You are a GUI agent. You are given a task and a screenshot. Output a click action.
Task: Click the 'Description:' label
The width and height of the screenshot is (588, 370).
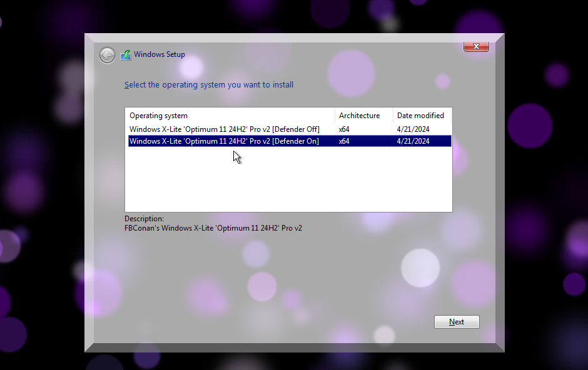[x=144, y=219]
